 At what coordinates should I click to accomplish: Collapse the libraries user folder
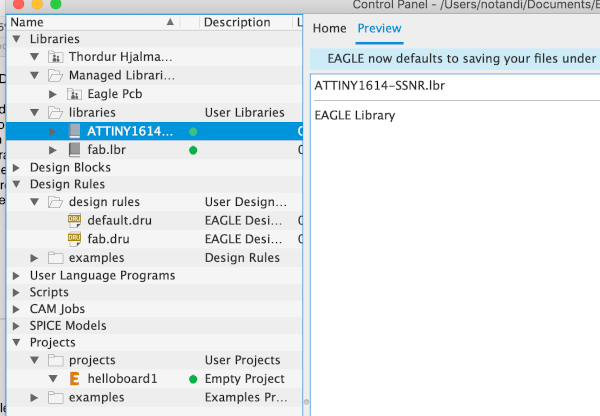[x=35, y=113]
